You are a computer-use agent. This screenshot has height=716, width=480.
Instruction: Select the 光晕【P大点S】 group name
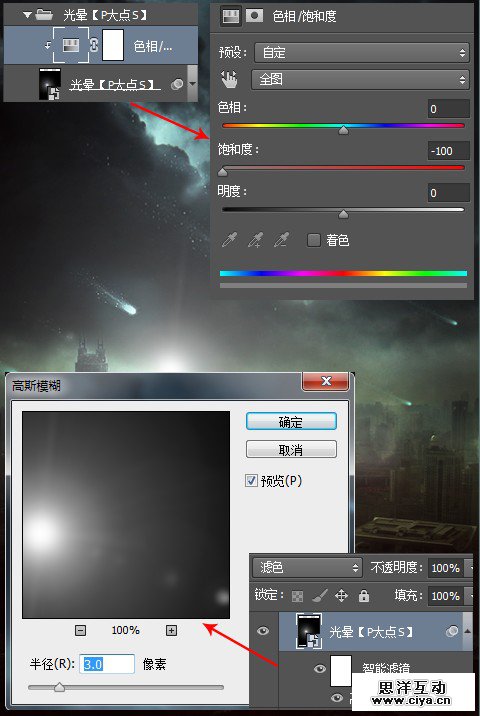[105, 15]
